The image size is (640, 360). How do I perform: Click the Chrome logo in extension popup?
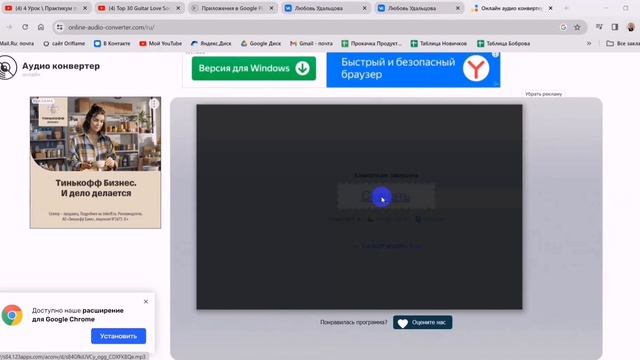tap(12, 315)
